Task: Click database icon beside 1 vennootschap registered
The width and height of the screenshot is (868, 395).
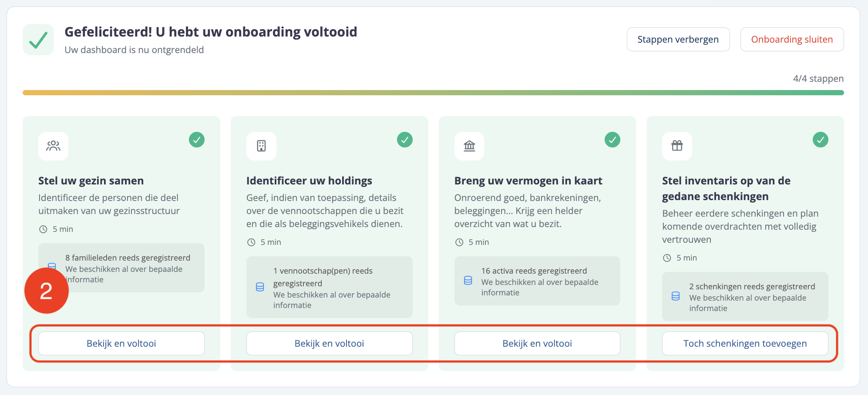Action: (x=260, y=287)
